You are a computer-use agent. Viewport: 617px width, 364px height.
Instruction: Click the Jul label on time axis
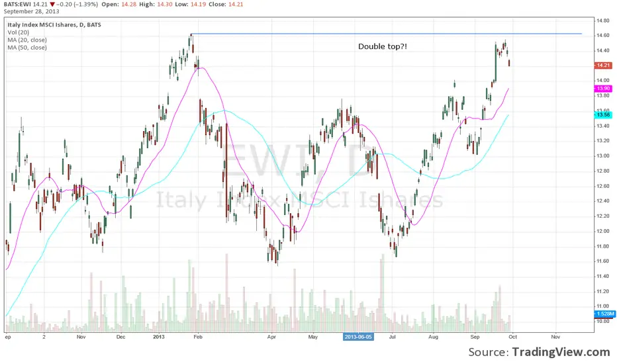pyautogui.click(x=393, y=337)
